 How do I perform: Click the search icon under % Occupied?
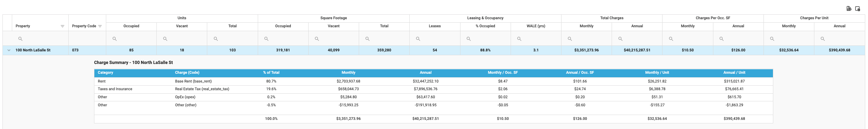coord(468,39)
